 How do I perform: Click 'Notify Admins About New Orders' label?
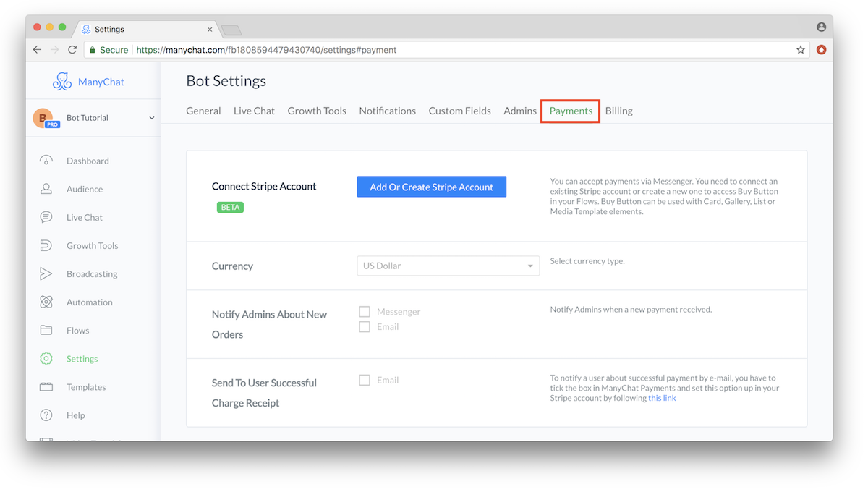269,324
